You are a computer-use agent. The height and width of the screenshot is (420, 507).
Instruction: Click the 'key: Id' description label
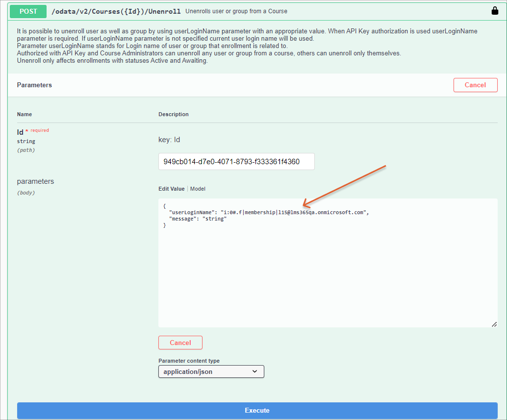[x=169, y=140]
